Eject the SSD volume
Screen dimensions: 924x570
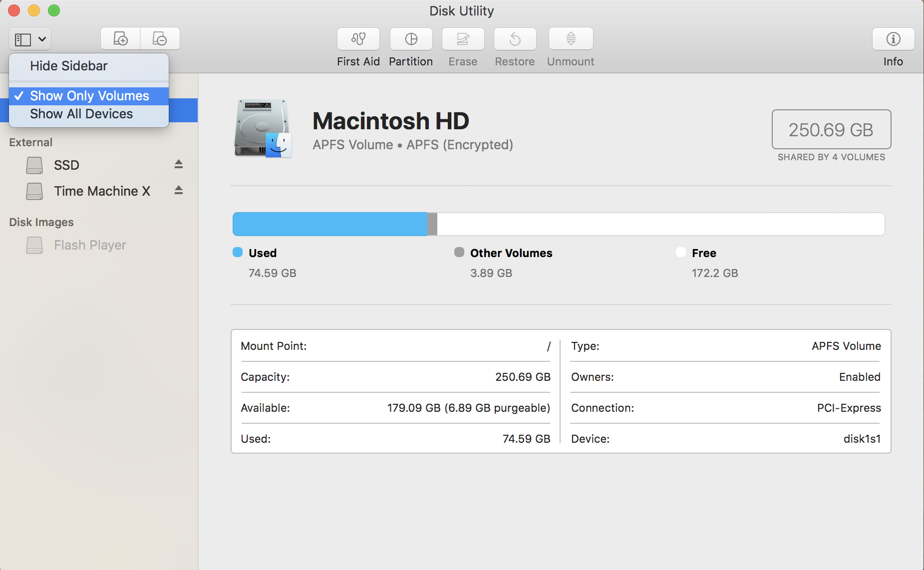click(179, 164)
